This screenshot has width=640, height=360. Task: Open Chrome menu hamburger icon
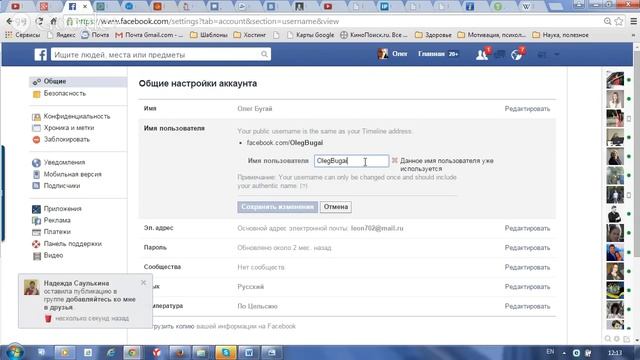tap(633, 21)
